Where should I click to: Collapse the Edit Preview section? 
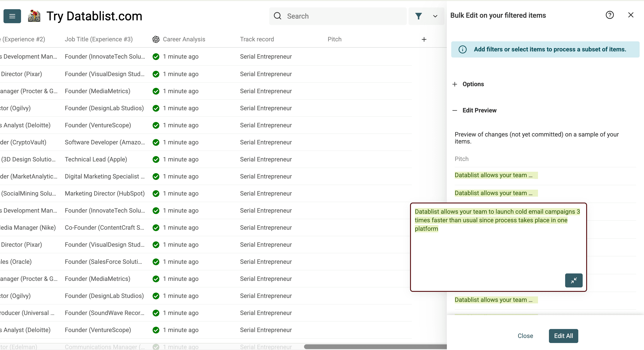click(x=455, y=110)
